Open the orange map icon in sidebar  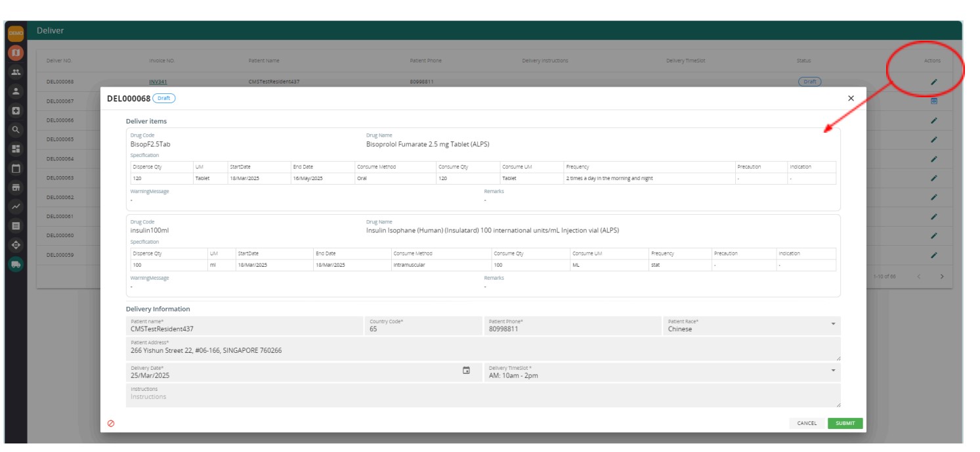pos(16,53)
